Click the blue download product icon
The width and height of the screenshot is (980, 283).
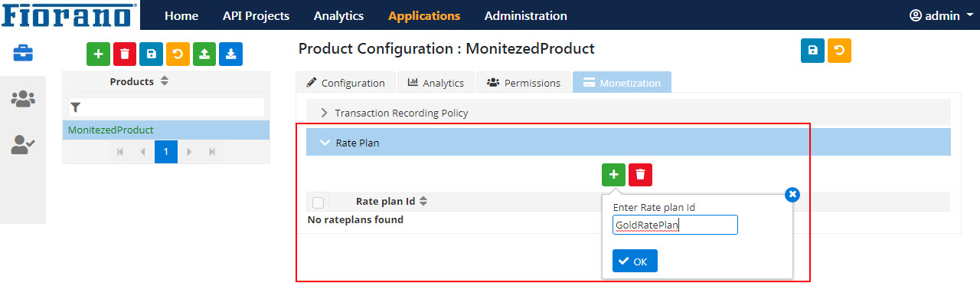(231, 54)
